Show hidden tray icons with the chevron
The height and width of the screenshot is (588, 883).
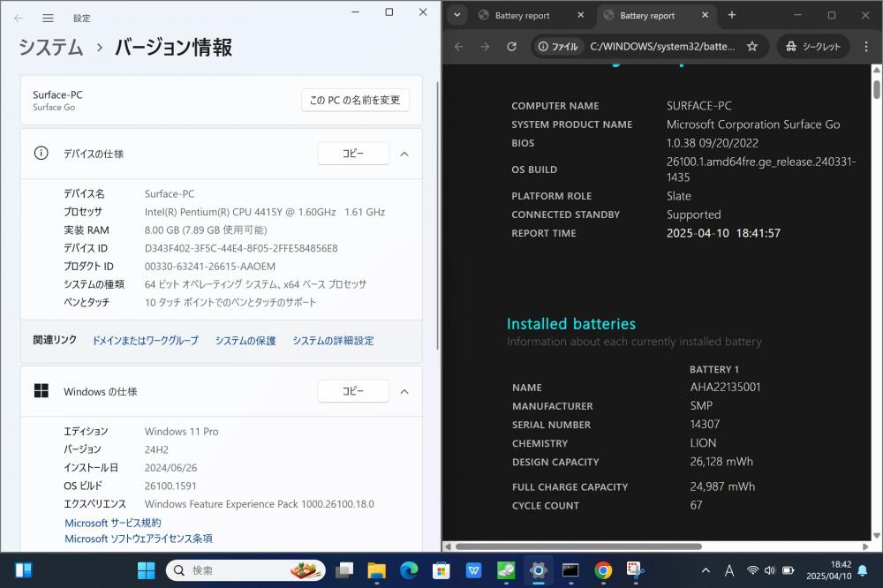706,570
